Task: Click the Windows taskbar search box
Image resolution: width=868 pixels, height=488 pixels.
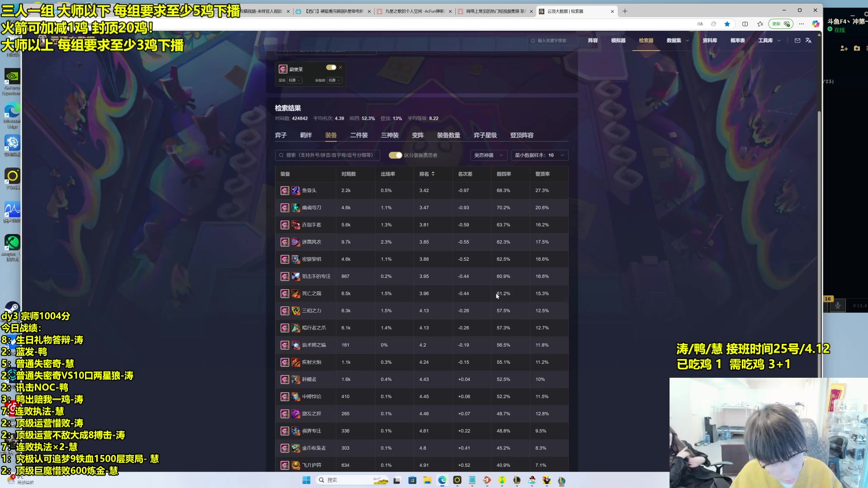Action: pos(353,480)
